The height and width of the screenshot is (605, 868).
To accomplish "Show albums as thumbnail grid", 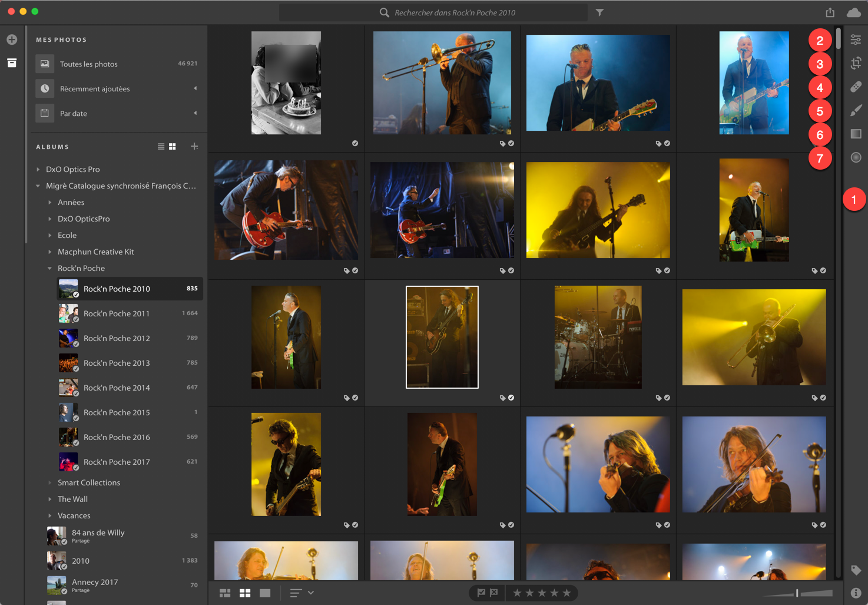I will pyautogui.click(x=173, y=147).
